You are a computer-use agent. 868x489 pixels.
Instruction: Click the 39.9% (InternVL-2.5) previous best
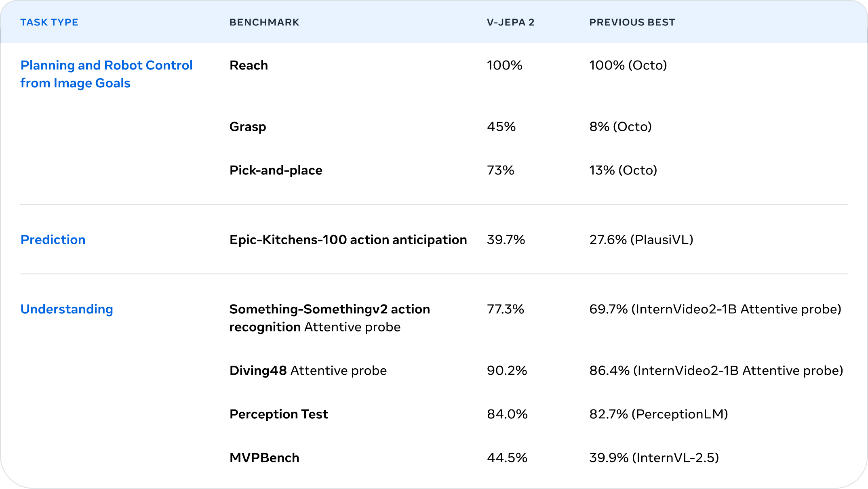[x=654, y=458]
